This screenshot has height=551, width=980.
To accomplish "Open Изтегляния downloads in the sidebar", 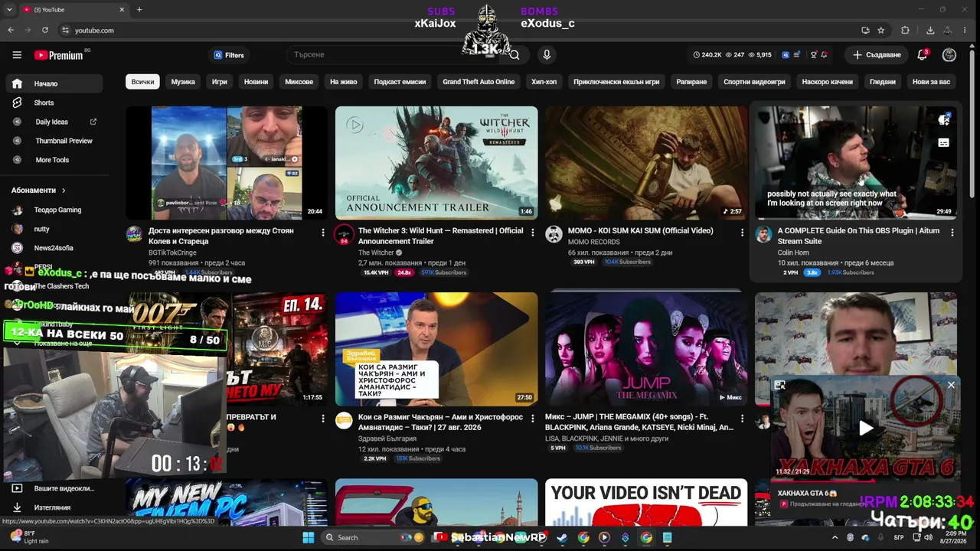I will tap(54, 507).
